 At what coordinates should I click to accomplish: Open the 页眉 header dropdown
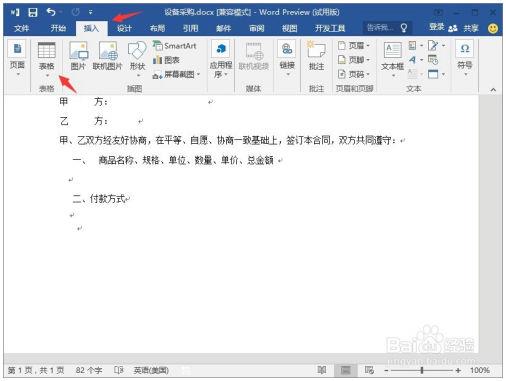354,45
